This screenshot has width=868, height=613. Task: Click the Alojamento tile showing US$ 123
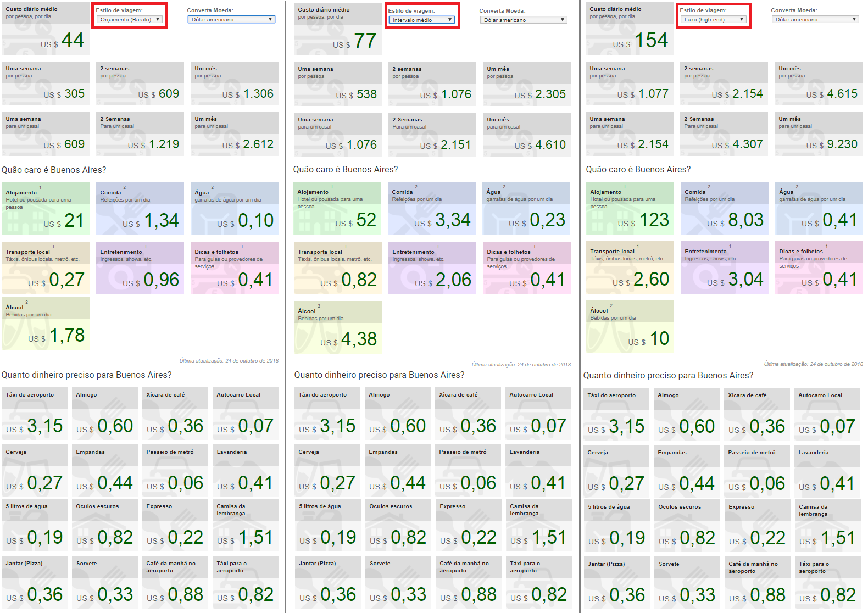tap(630, 208)
